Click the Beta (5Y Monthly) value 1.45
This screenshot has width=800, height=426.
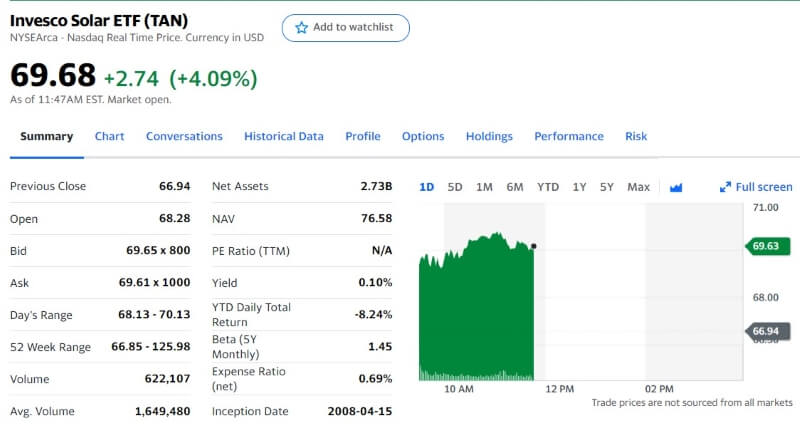[380, 347]
